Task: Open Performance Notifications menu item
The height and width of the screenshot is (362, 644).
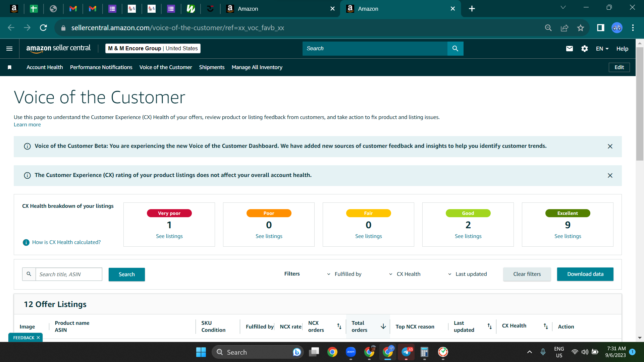Action: click(x=101, y=67)
